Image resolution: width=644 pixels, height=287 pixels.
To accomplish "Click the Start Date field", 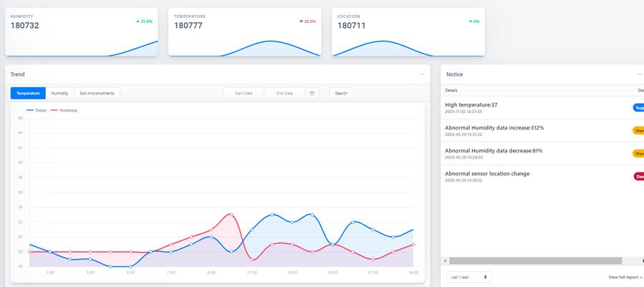I will (244, 93).
